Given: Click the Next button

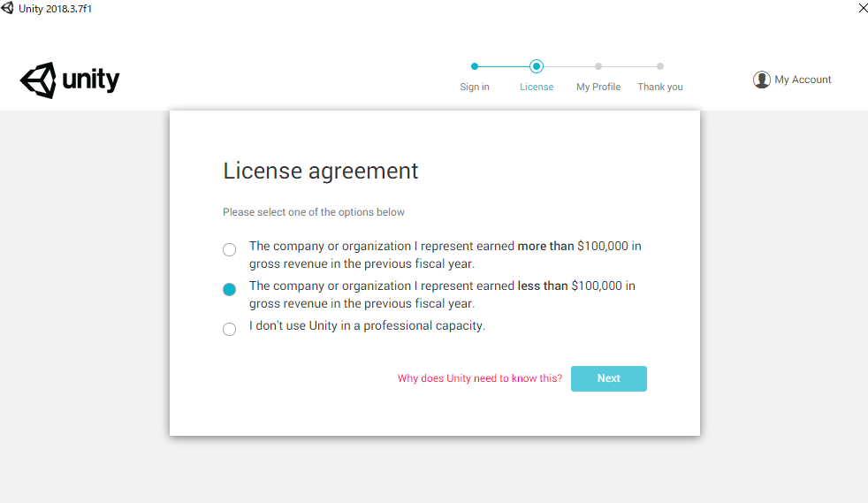Looking at the screenshot, I should pos(608,378).
